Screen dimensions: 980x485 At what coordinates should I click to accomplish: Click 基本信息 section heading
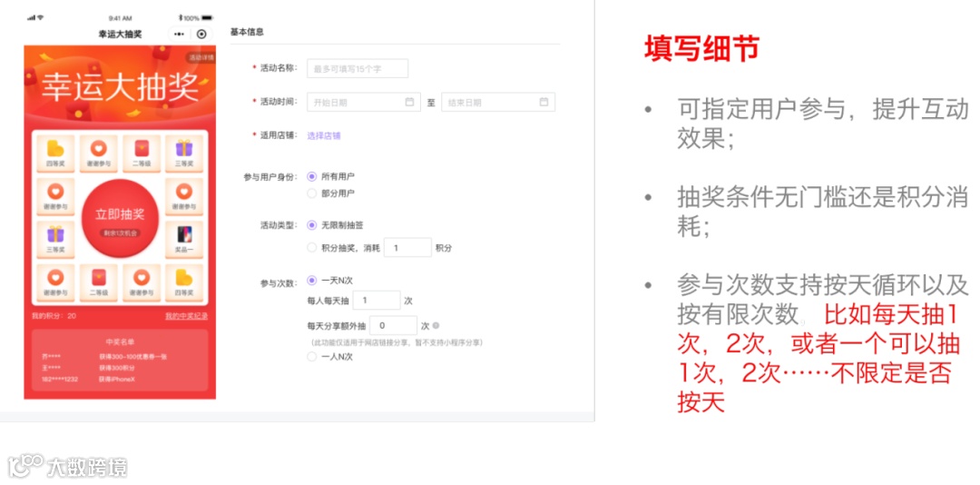click(247, 32)
